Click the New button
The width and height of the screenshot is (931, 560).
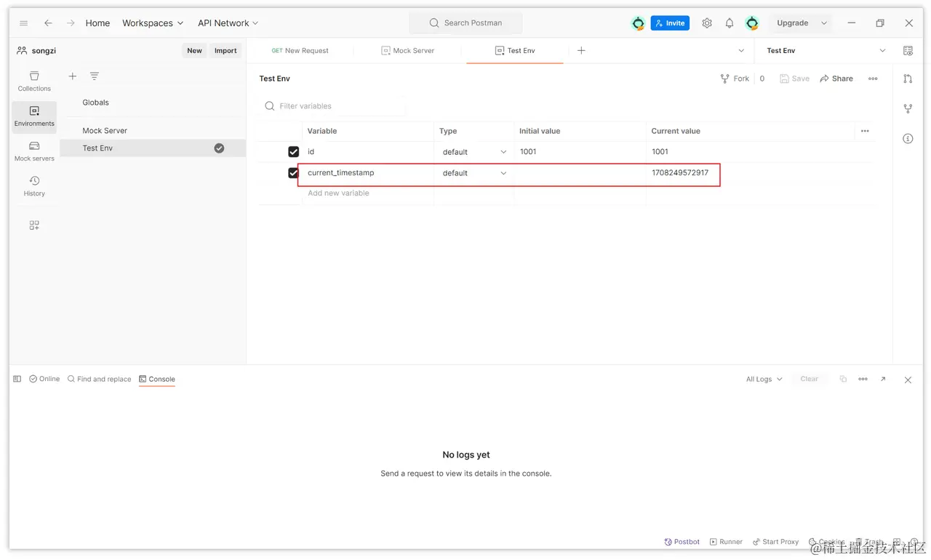pos(194,51)
